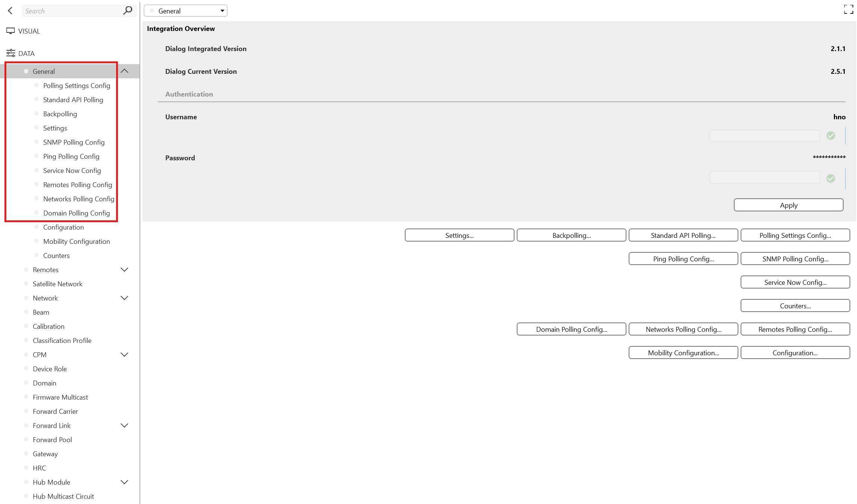Select HRC in the sidebar
The width and height of the screenshot is (857, 504).
[39, 468]
